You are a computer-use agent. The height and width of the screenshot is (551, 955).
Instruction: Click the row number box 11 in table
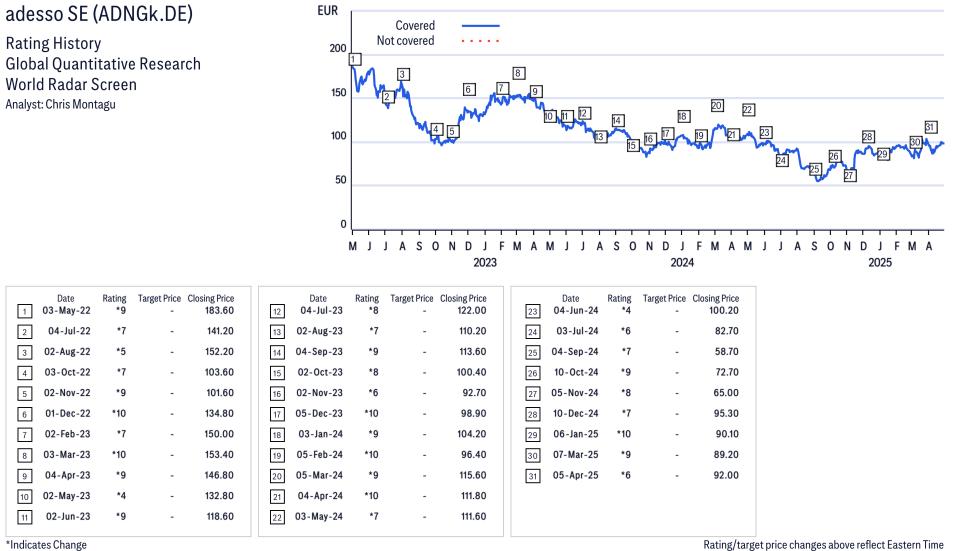point(24,518)
